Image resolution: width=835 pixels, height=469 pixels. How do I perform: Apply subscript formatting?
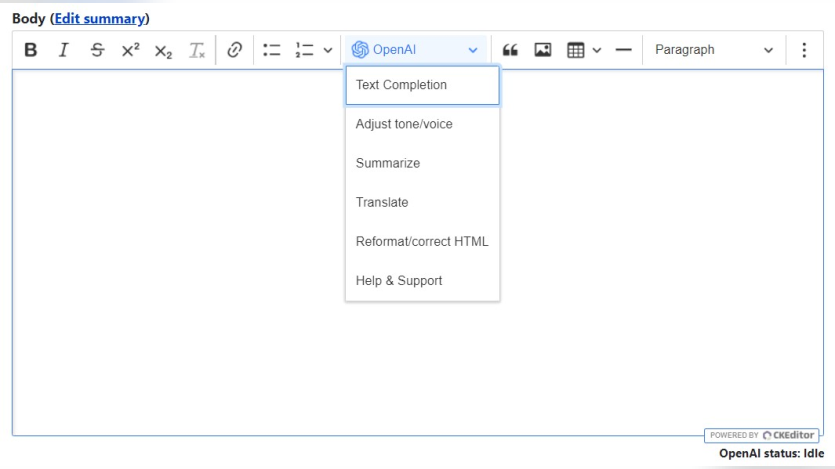pyautogui.click(x=163, y=50)
